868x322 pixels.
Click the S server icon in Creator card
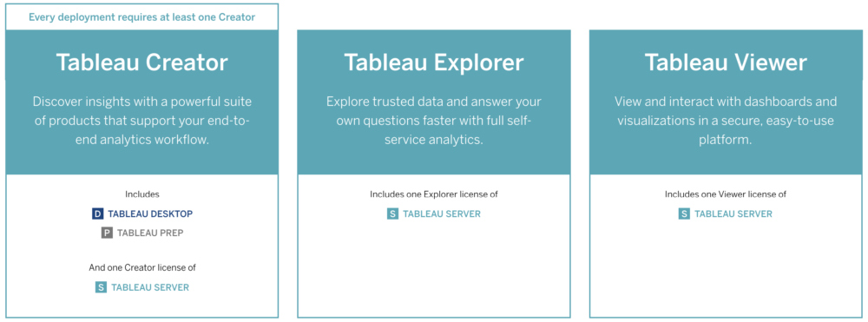[101, 287]
